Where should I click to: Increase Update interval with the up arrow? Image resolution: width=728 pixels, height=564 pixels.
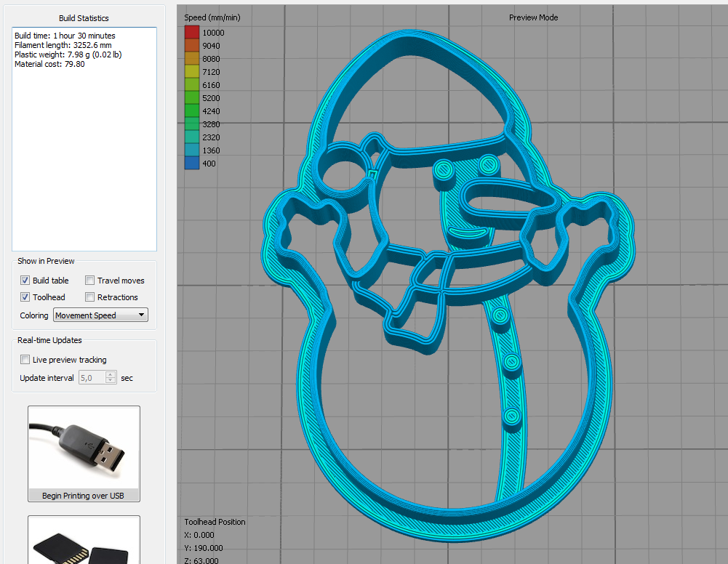tap(111, 374)
